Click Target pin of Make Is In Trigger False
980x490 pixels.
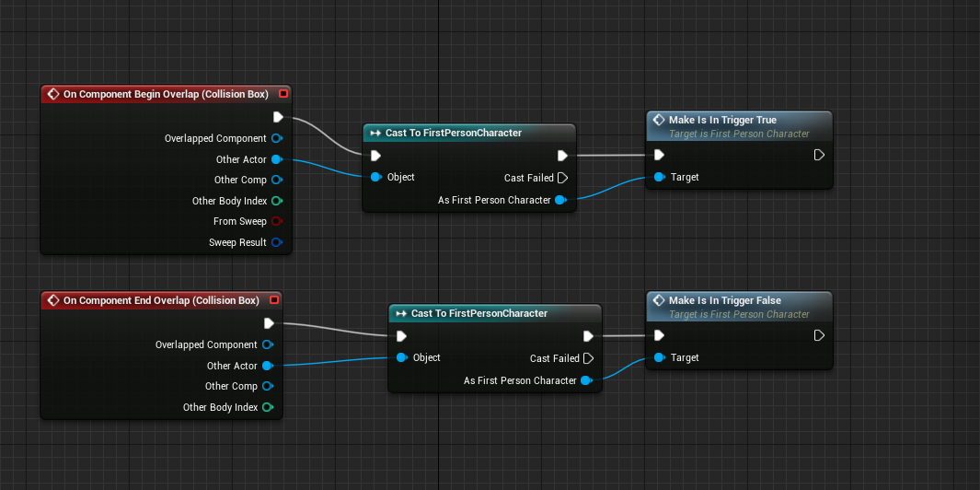point(659,357)
